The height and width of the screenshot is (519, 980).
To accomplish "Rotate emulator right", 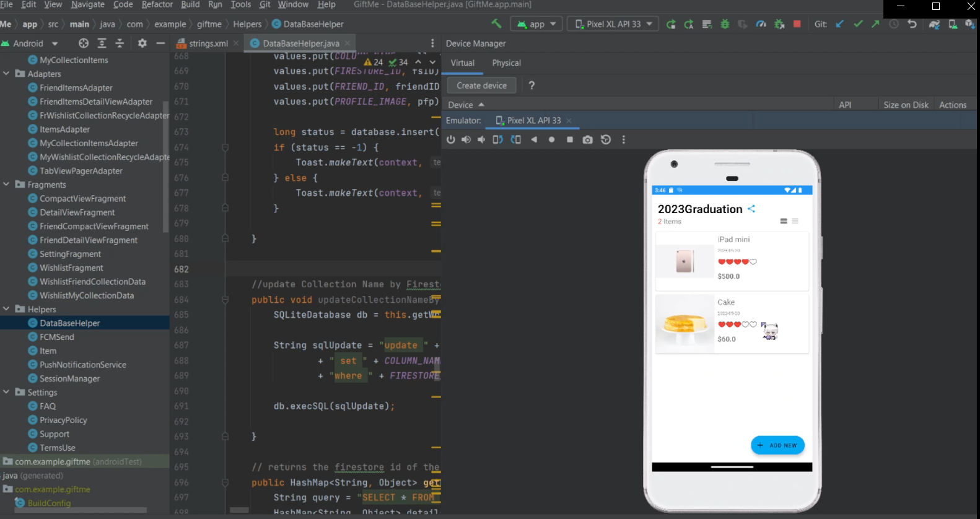I will point(515,140).
